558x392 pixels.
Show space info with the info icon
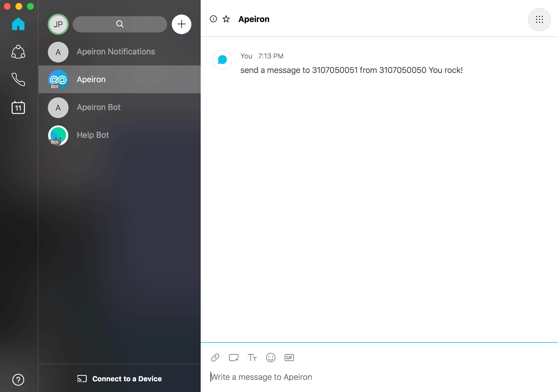[213, 19]
